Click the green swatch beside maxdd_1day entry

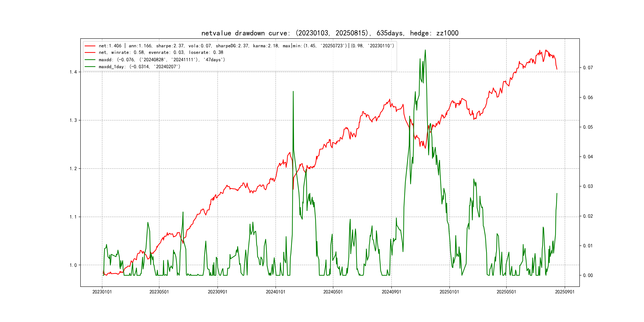click(90, 67)
